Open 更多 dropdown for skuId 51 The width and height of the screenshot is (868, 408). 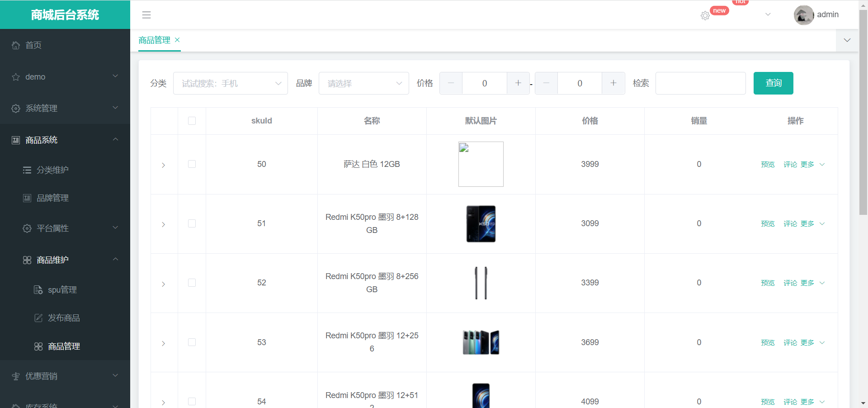812,223
